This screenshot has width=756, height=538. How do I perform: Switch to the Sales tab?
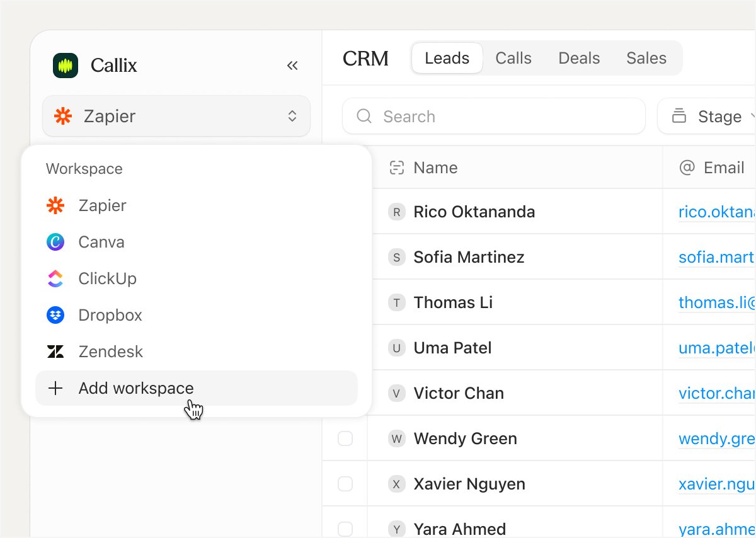click(646, 59)
